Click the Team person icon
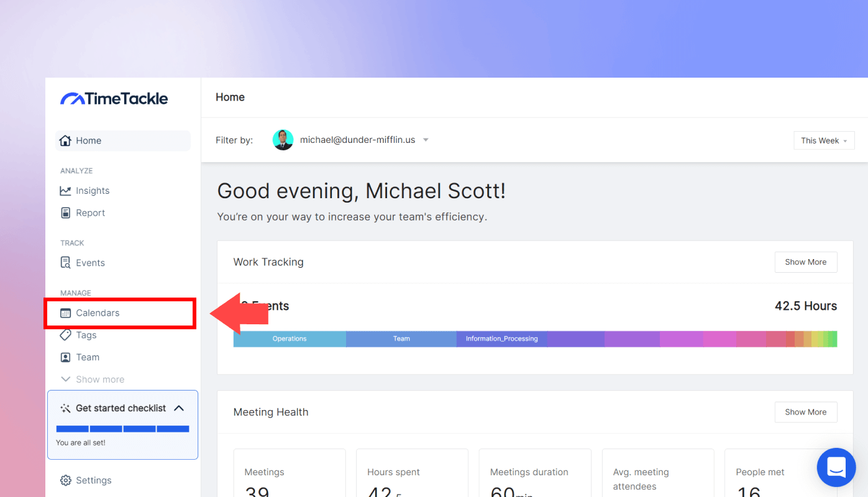 [x=65, y=357]
